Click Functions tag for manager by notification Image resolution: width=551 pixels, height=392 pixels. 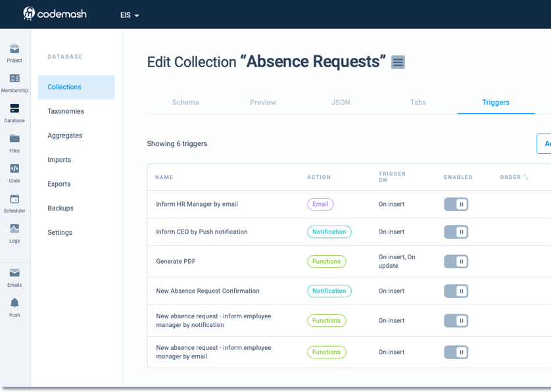pos(326,320)
